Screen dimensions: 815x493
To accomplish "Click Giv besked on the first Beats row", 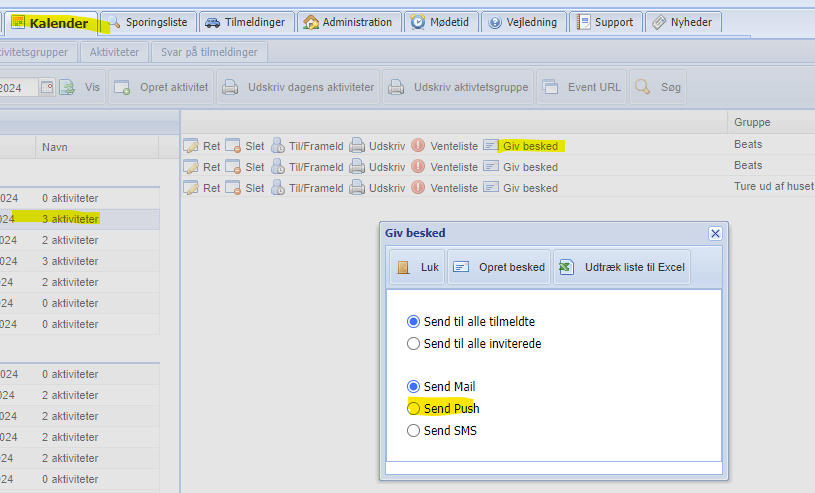I will pyautogui.click(x=521, y=146).
